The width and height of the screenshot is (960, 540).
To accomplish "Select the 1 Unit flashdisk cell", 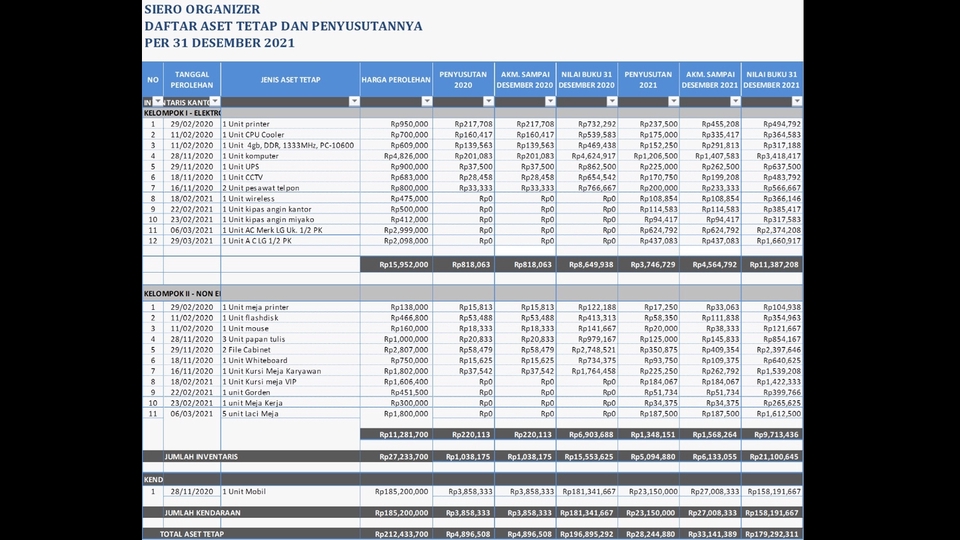I will (x=290, y=318).
